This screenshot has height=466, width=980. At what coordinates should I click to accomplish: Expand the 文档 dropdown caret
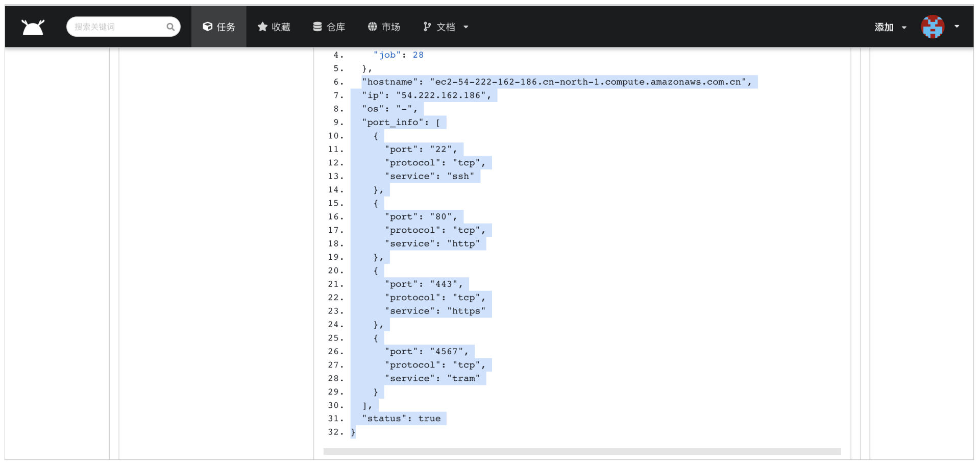465,27
